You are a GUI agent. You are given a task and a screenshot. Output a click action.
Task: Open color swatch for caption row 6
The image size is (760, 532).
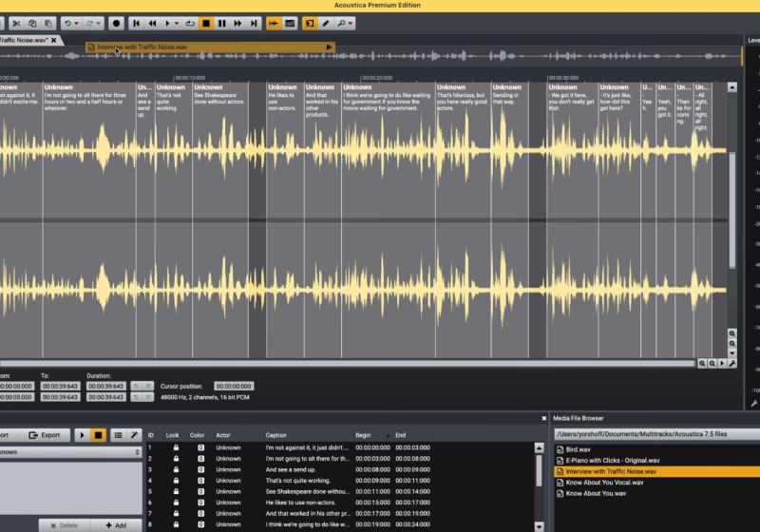(x=200, y=503)
